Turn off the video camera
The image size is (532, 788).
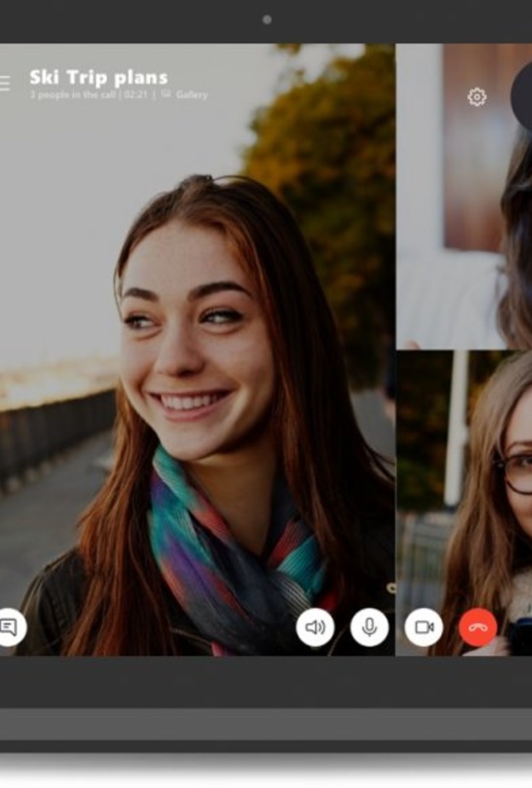point(424,628)
